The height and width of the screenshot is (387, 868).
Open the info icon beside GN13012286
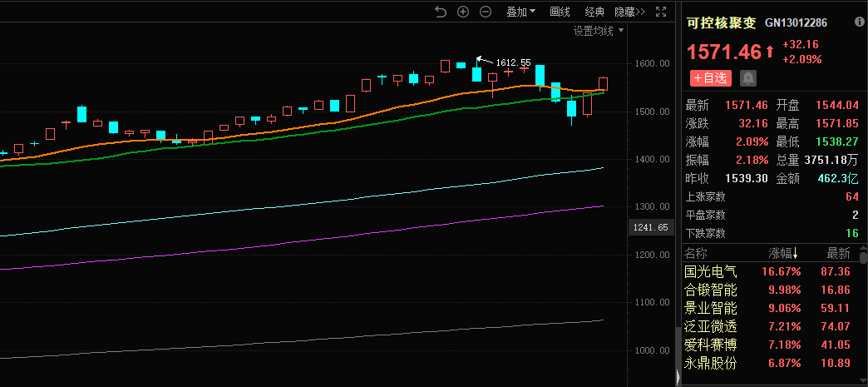tap(857, 24)
